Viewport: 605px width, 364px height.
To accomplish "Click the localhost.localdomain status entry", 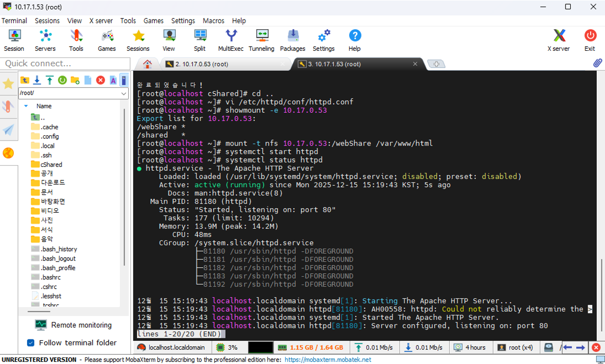I will pyautogui.click(x=171, y=348).
